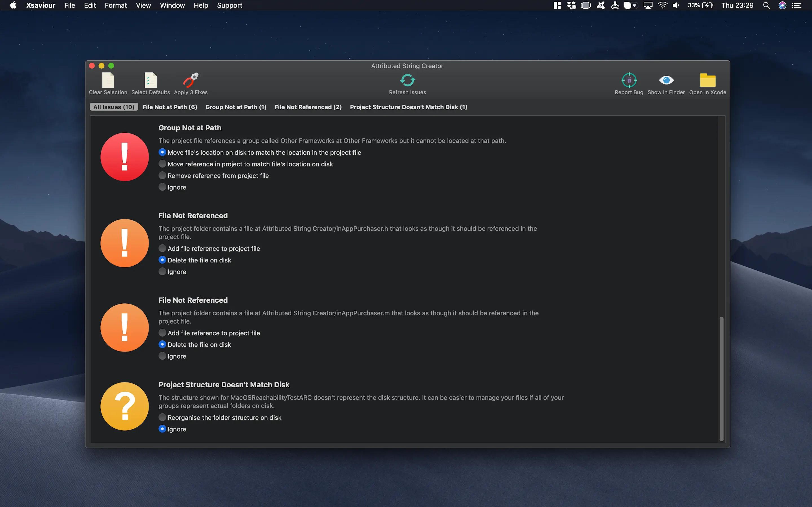Choose Reorganise the folder structure on disk

[162, 417]
